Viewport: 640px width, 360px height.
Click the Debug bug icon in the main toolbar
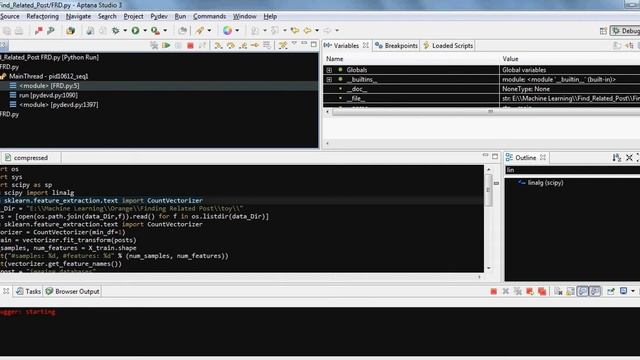coord(116,31)
